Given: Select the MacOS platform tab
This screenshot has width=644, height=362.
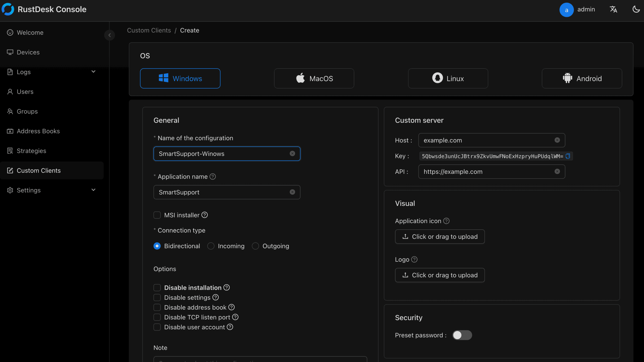Looking at the screenshot, I should click(314, 78).
